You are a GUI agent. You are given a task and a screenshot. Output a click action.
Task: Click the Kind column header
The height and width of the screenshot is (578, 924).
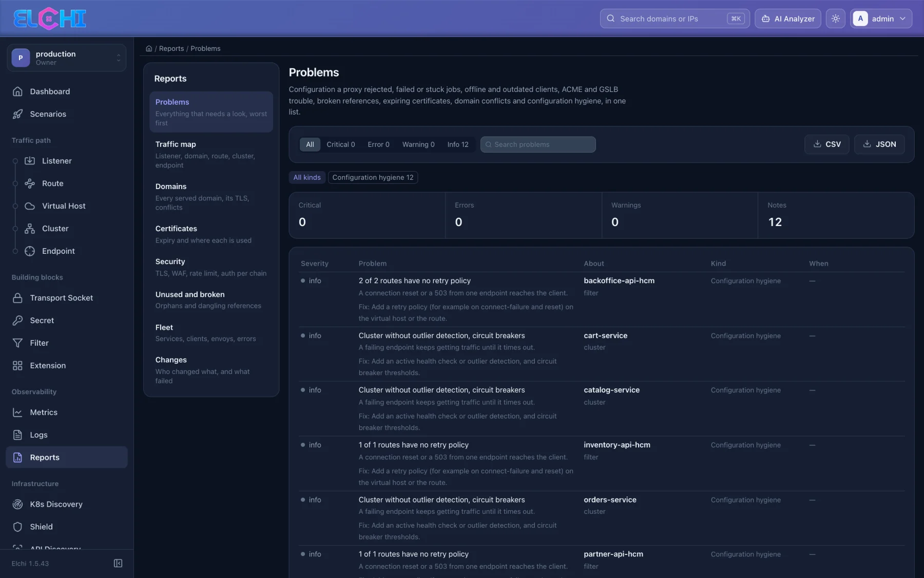tap(718, 264)
